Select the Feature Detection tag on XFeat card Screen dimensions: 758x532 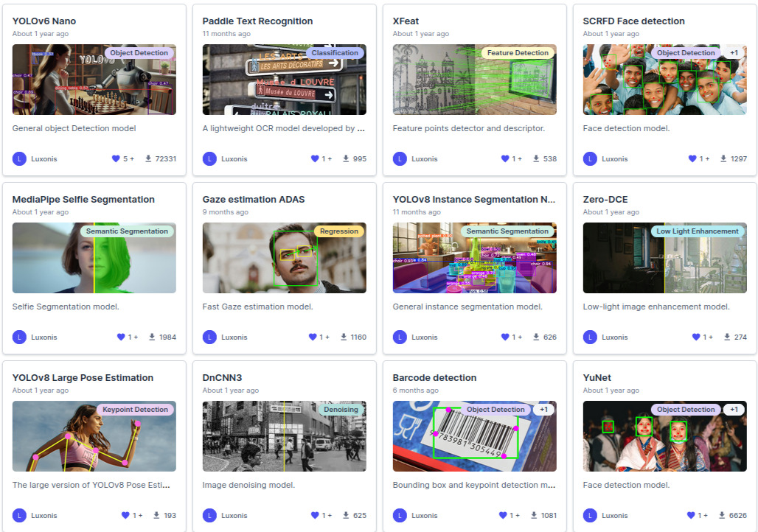click(x=518, y=53)
